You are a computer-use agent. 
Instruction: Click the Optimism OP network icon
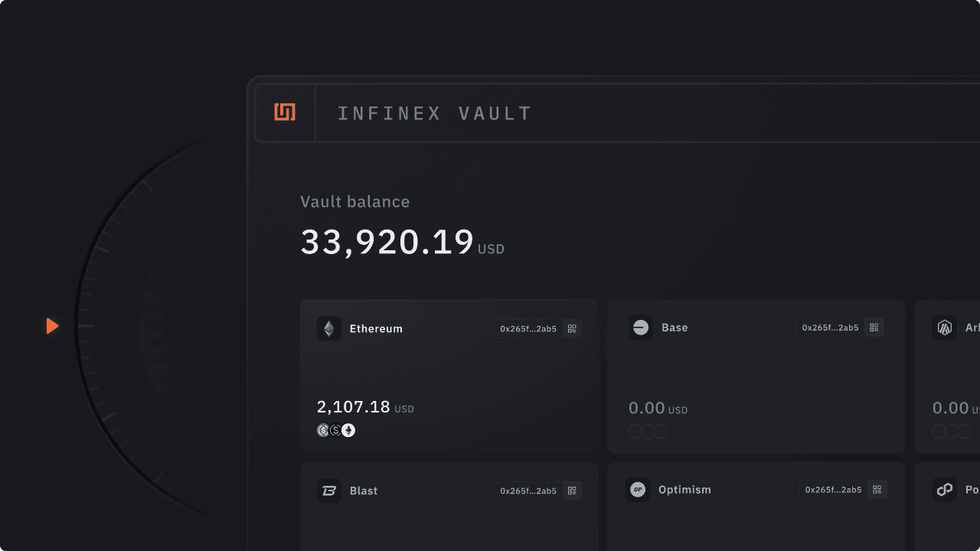[638, 490]
